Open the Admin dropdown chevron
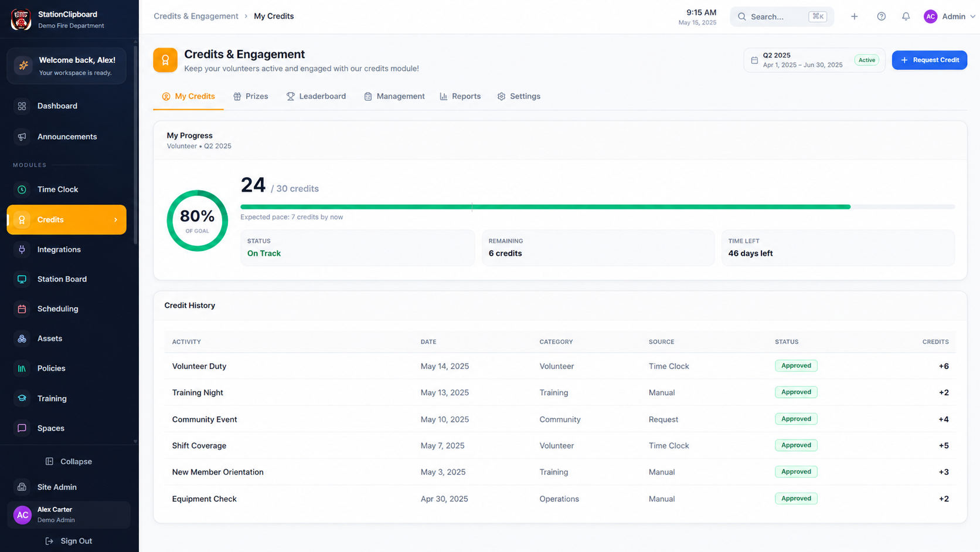980x552 pixels. coord(972,16)
